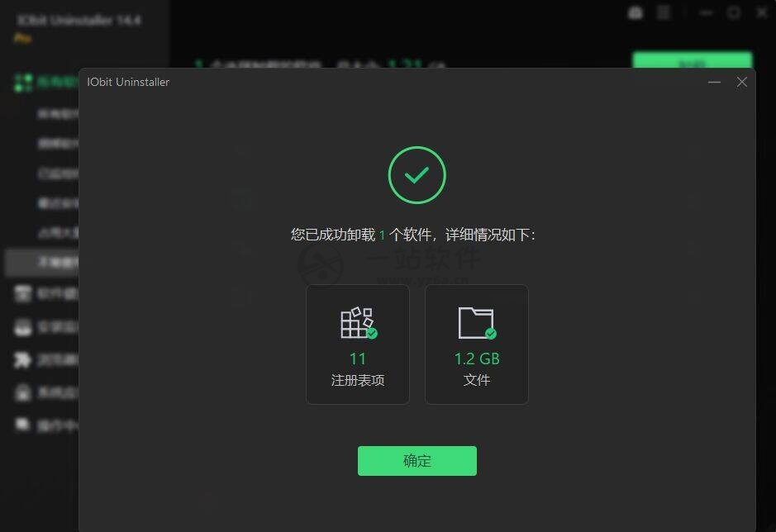
Task: Click the 您已成功卸载 1 个软件 message
Action: (412, 235)
